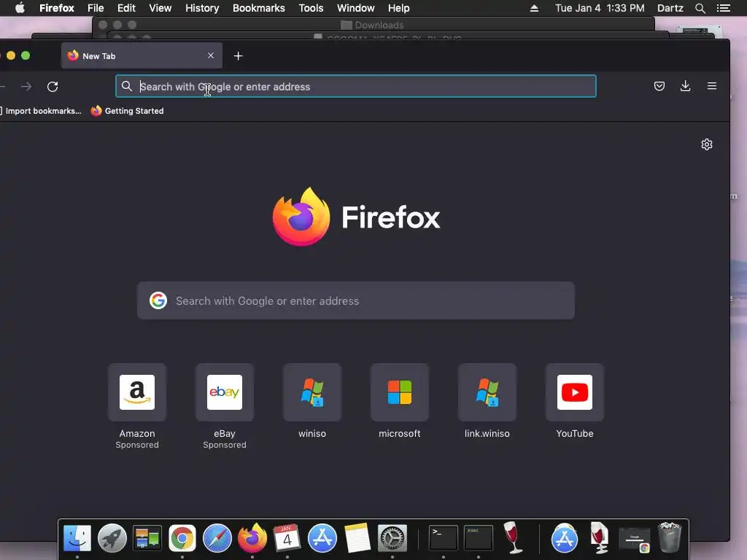Open the History menu
The width and height of the screenshot is (747, 560).
202,8
